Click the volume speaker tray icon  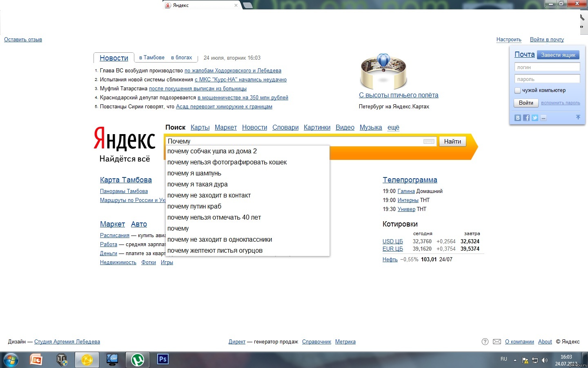click(544, 360)
